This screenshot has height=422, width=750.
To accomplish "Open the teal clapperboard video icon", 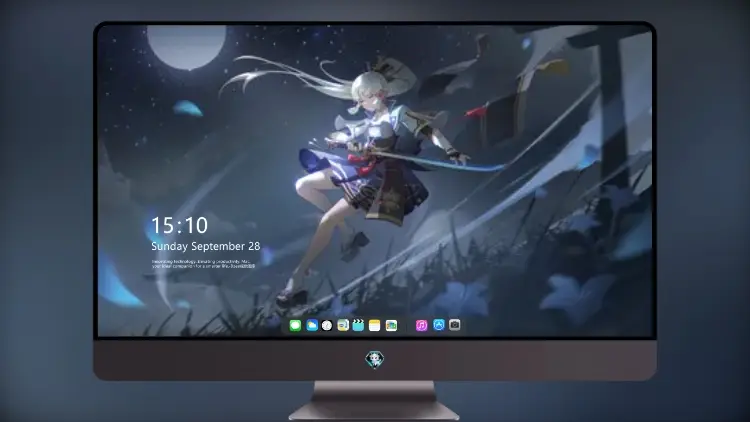I will tap(358, 325).
